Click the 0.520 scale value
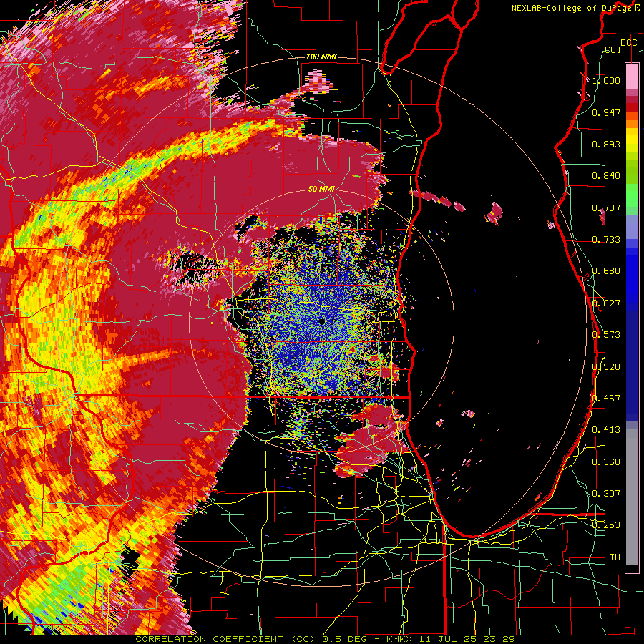This screenshot has width=644, height=644. tap(606, 367)
